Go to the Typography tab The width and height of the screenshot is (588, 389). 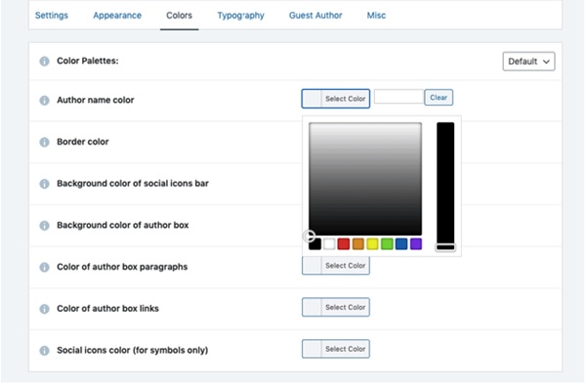[240, 16]
